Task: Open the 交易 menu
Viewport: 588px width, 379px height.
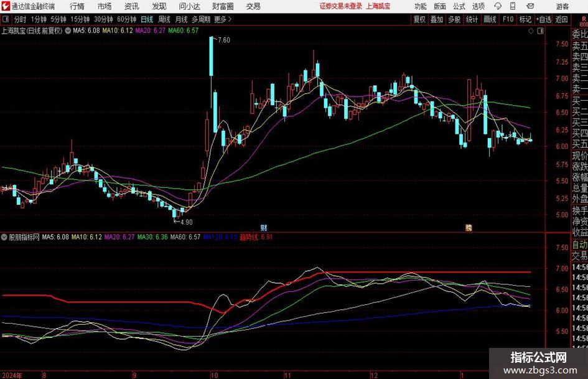Action: pos(253,6)
